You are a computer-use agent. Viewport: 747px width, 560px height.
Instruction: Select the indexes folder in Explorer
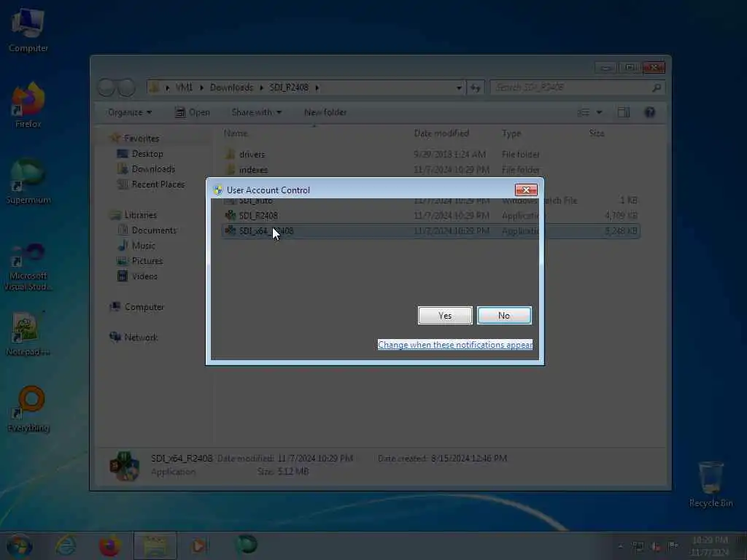tap(253, 170)
